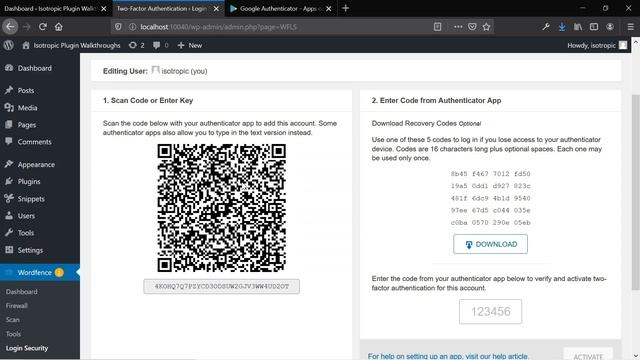Click the Save to Pocket icon
This screenshot has height=360, width=640.
472,27
